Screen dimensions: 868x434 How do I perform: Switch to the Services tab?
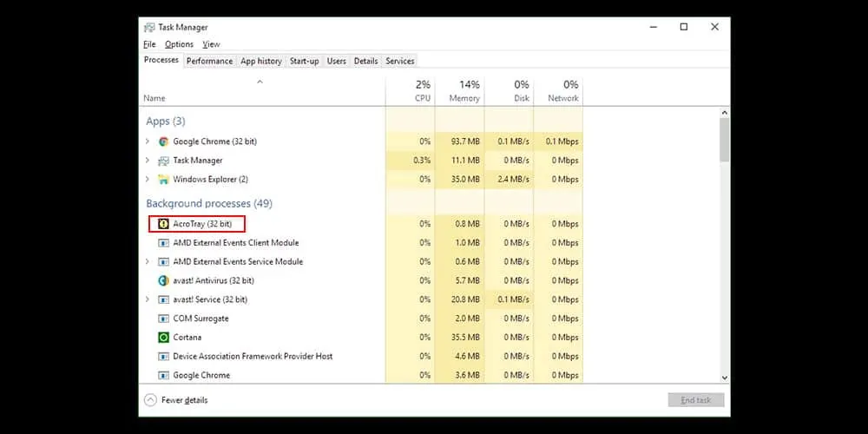point(399,61)
